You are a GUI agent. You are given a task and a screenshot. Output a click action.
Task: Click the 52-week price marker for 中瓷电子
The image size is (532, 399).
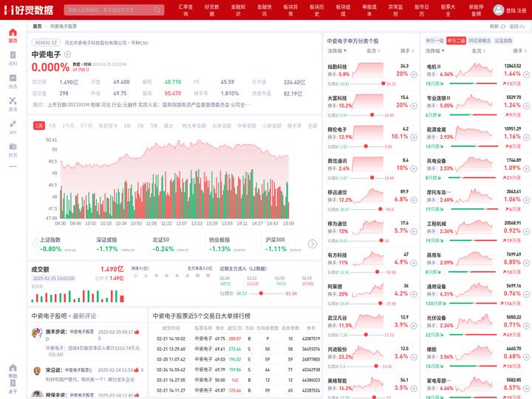pyautogui.click(x=261, y=293)
